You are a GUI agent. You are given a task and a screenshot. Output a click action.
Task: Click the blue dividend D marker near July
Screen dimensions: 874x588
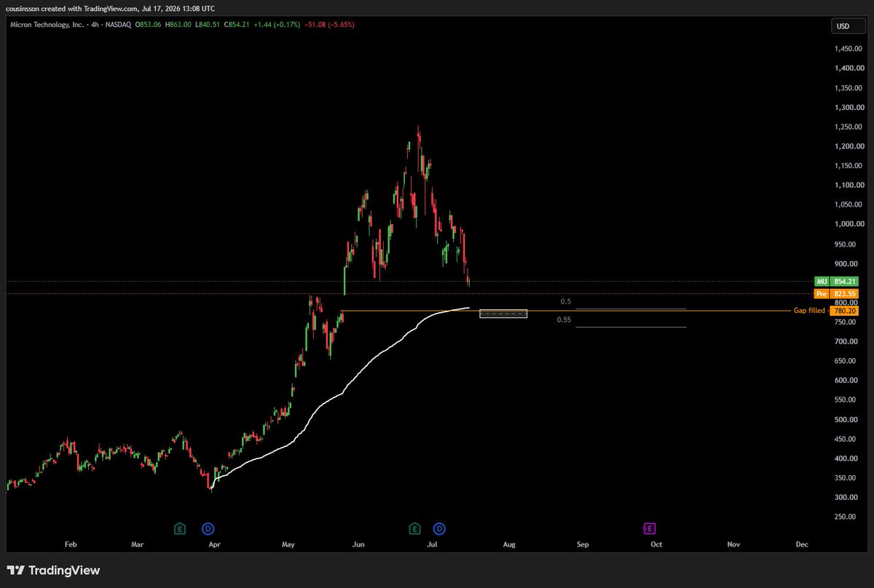pyautogui.click(x=439, y=528)
